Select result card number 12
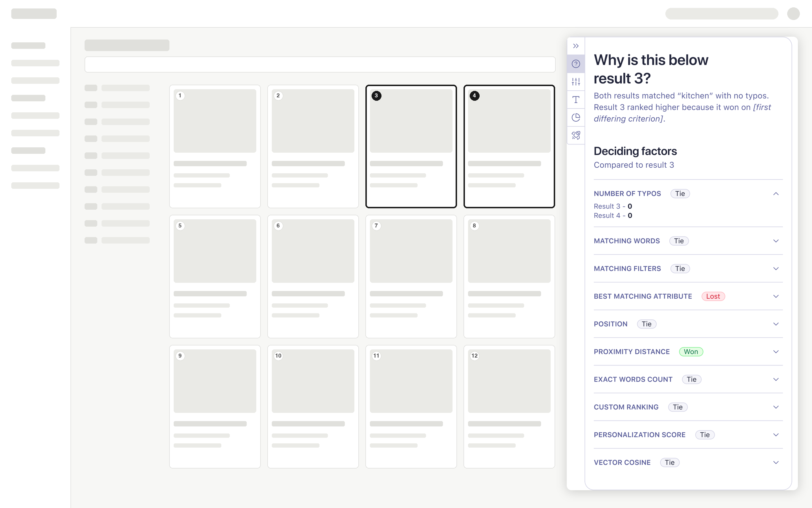Viewport: 812px width, 508px height. [509, 406]
